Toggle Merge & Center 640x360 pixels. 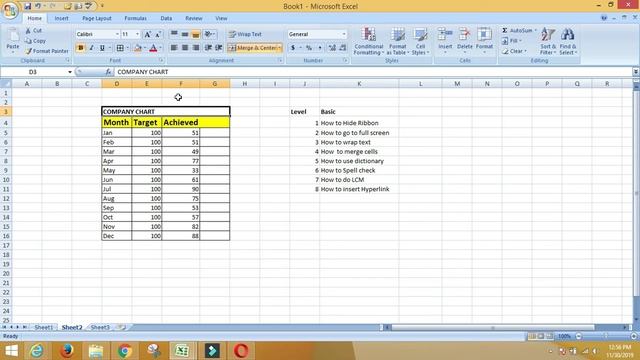(x=251, y=48)
